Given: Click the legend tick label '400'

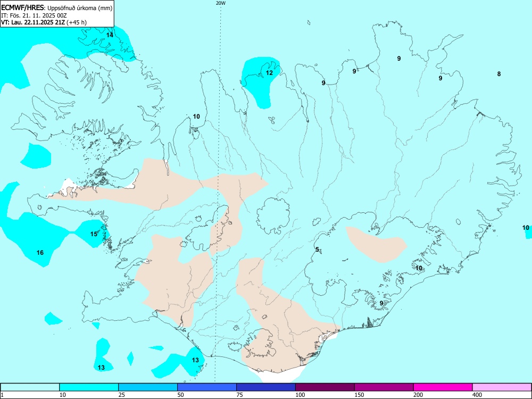Looking at the screenshot, I should pyautogui.click(x=477, y=395).
